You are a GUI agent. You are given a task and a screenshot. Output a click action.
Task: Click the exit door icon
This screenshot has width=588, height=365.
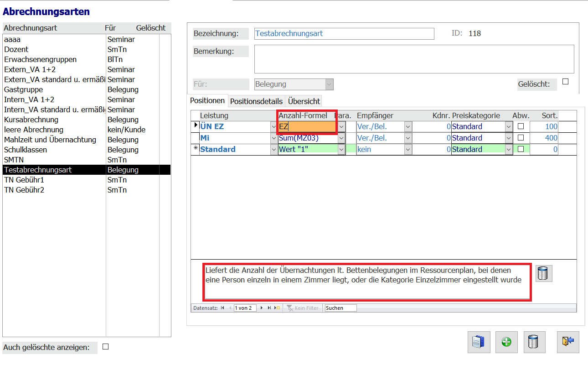click(567, 342)
